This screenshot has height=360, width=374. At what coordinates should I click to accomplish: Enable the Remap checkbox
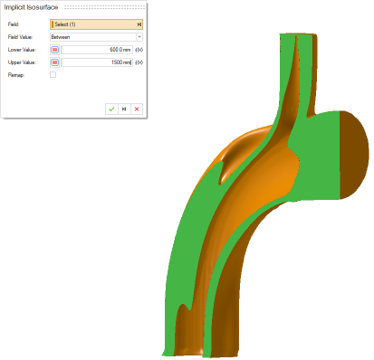coord(53,75)
